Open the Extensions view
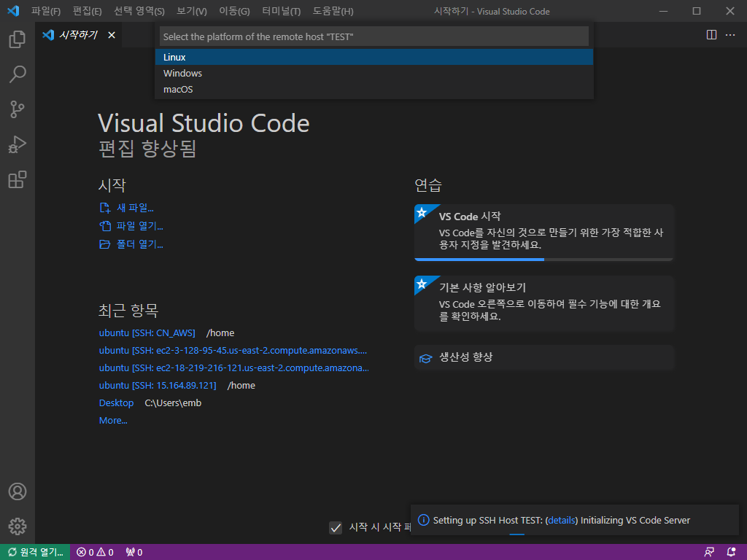747x560 pixels. [18, 179]
